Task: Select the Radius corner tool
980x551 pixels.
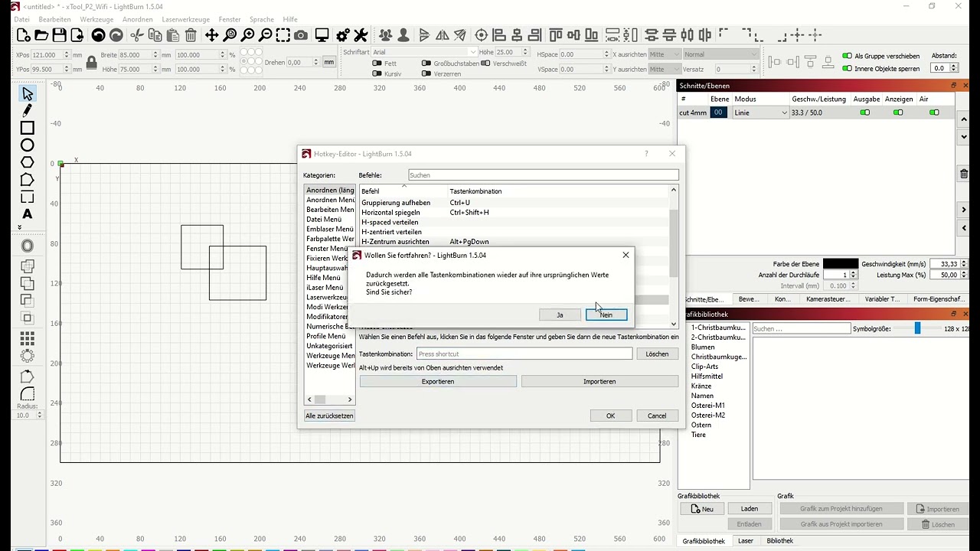Action: coord(28,394)
